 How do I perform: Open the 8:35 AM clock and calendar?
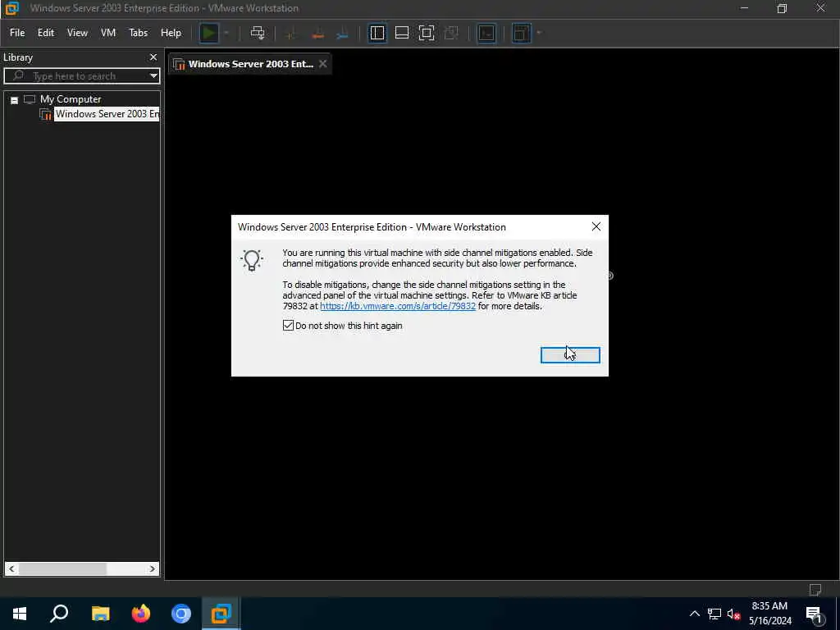click(769, 614)
